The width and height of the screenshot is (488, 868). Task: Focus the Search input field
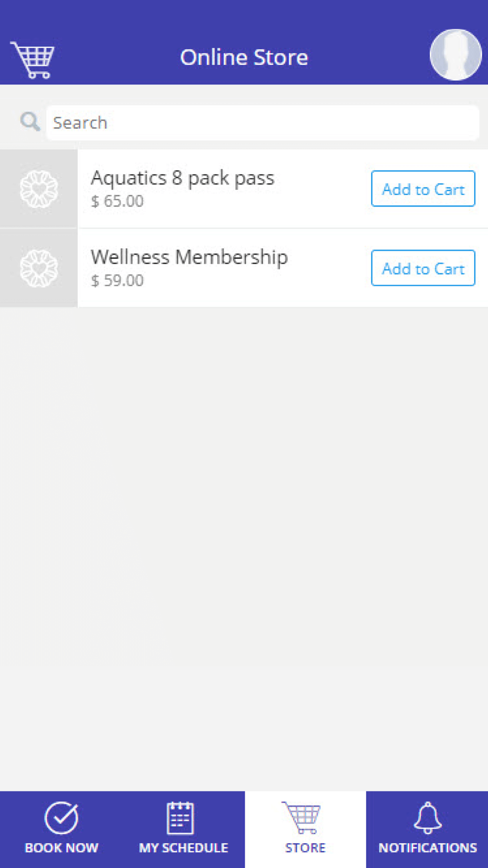(x=263, y=123)
